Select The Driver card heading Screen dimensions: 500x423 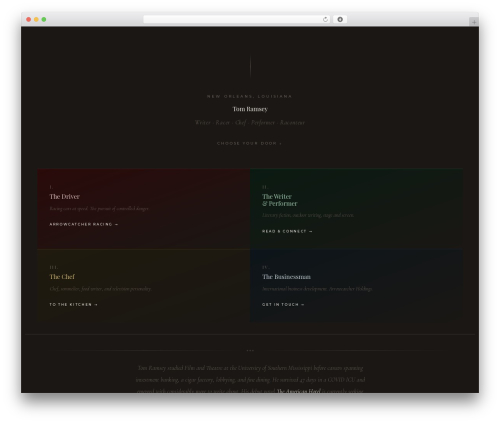click(x=65, y=197)
